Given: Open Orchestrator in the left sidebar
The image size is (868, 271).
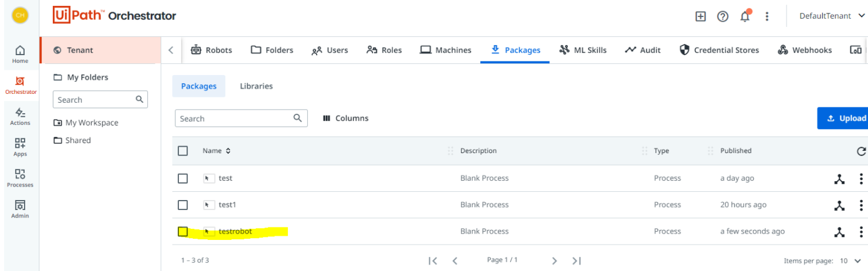Looking at the screenshot, I should 20,85.
